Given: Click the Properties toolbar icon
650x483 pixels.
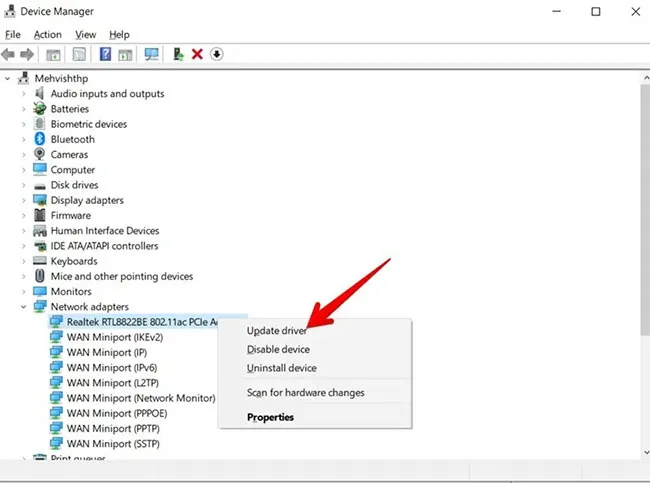Looking at the screenshot, I should [x=78, y=54].
